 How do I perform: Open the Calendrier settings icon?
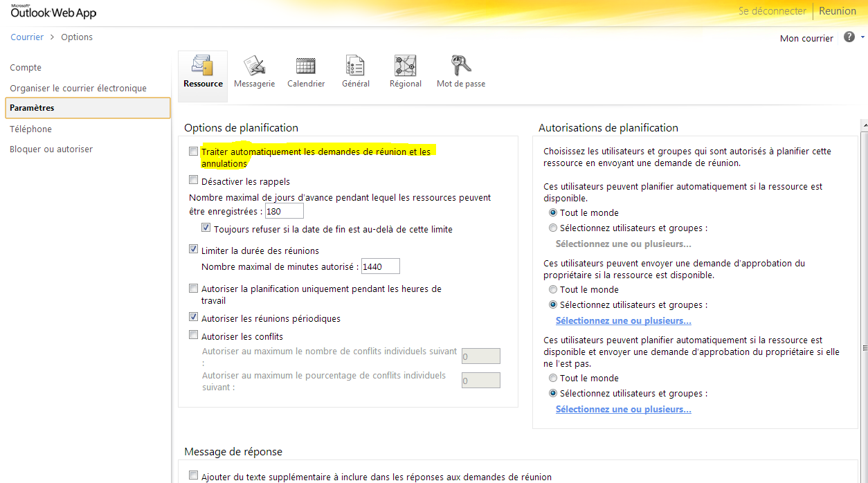pyautogui.click(x=305, y=66)
